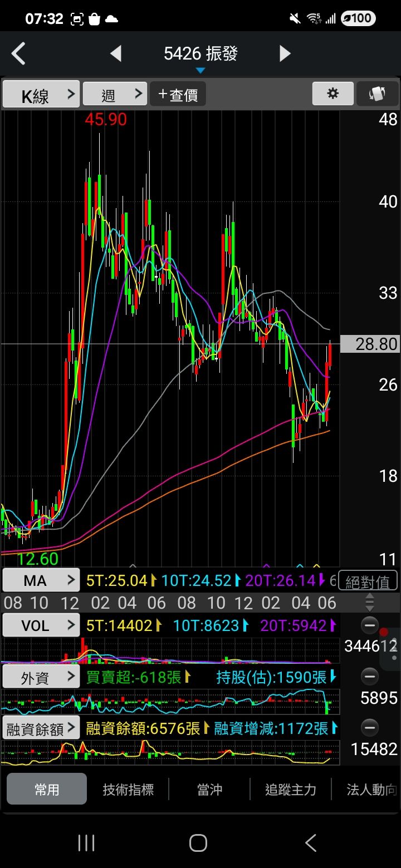Select the 技術指標 tab

(x=128, y=789)
